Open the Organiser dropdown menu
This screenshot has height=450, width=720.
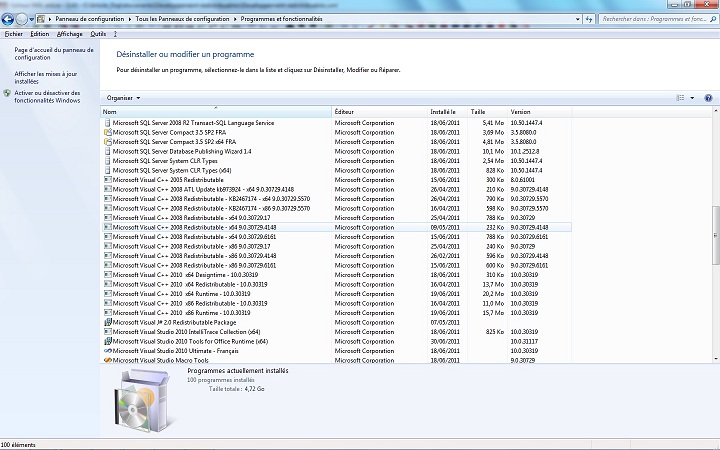(123, 98)
